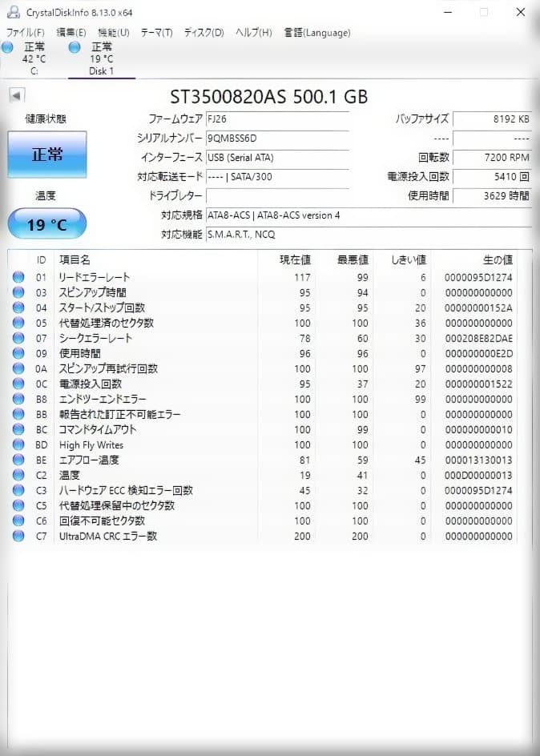Click raw value 000D00000013
The image size is (540, 756).
478,476
